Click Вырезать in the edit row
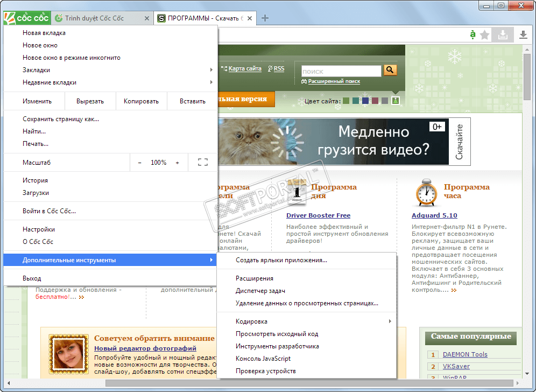 tap(90, 101)
